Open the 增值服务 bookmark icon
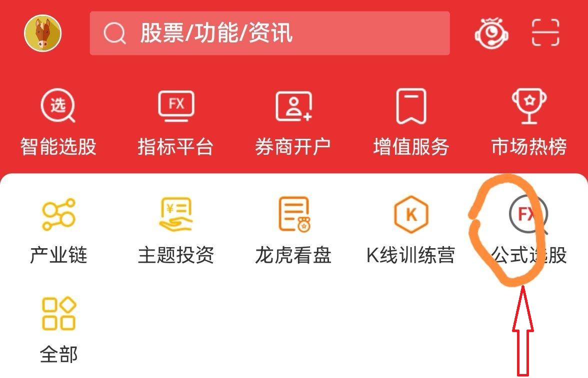 [x=411, y=106]
